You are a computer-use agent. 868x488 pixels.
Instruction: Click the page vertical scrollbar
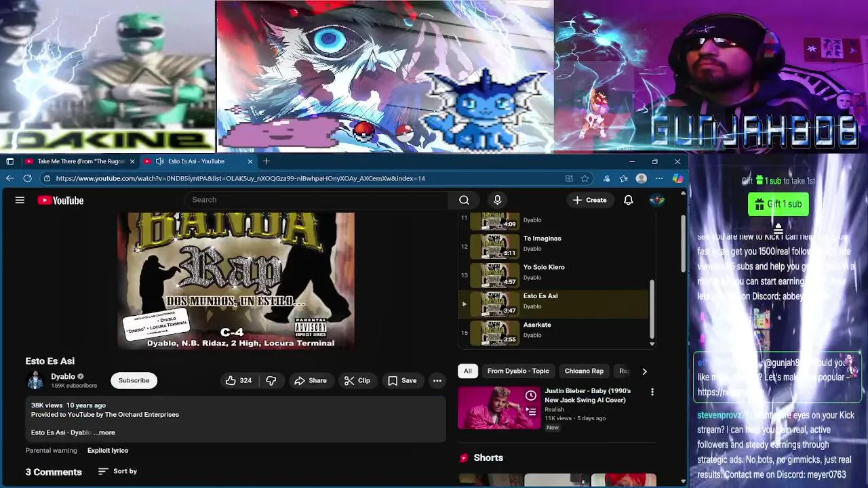[x=683, y=245]
